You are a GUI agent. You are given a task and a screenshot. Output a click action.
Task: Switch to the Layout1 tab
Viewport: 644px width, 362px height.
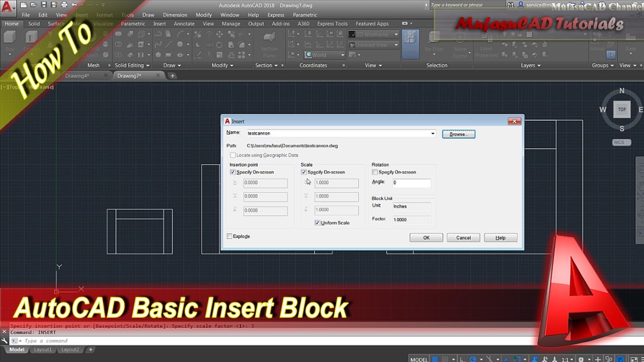[43, 349]
